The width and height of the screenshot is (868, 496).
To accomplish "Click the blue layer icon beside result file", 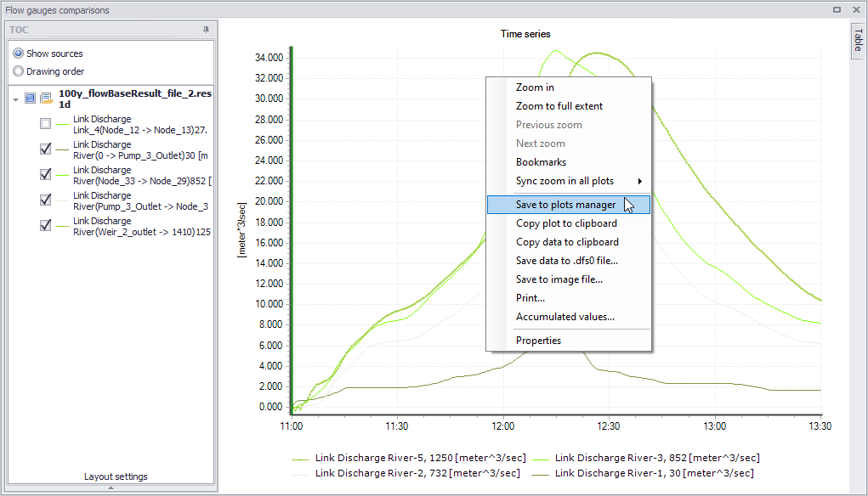I will point(31,99).
